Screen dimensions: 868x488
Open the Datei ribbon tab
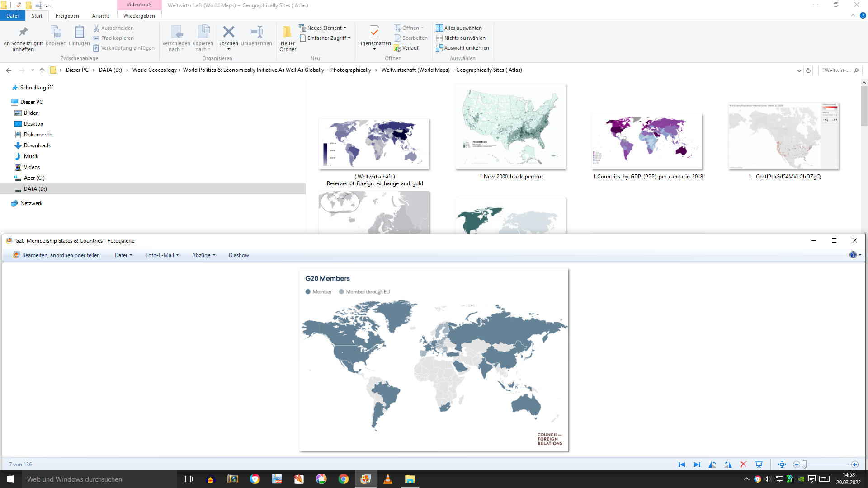coord(13,16)
